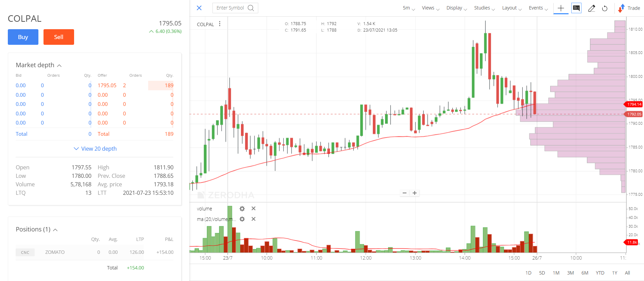Click the search magnifier icon
The width and height of the screenshot is (644, 281).
[251, 8]
